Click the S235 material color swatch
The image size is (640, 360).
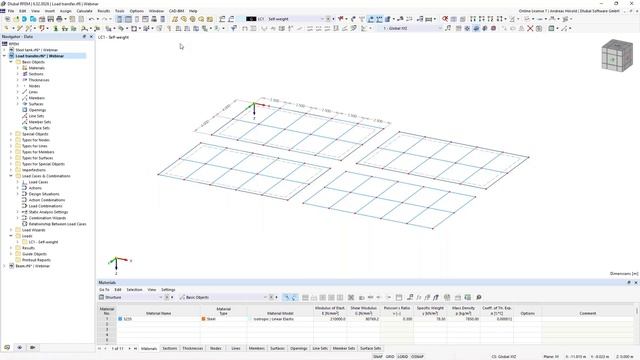click(x=120, y=319)
